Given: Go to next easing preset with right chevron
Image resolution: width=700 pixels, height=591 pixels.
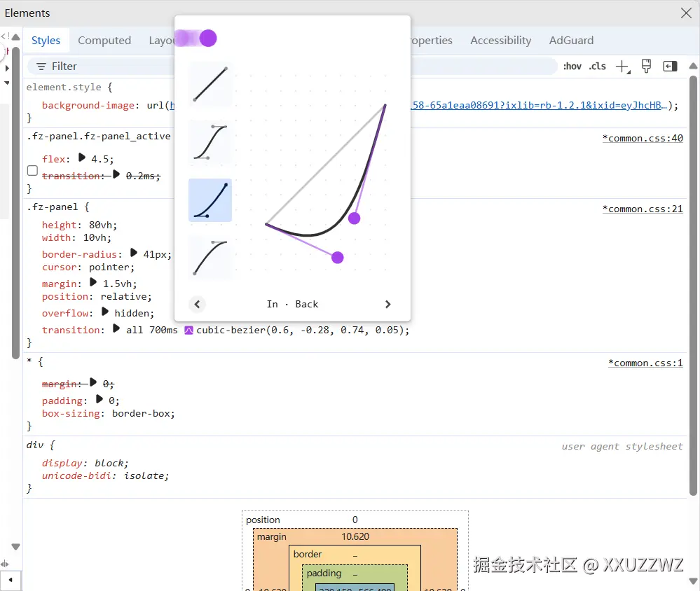Looking at the screenshot, I should coord(387,304).
